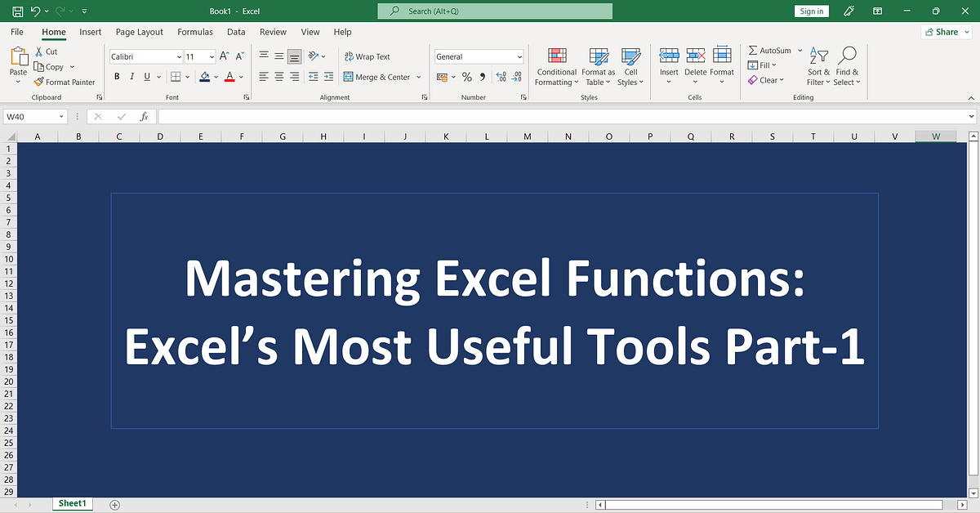980x513 pixels.
Task: Enable center text alignment
Action: 278,76
